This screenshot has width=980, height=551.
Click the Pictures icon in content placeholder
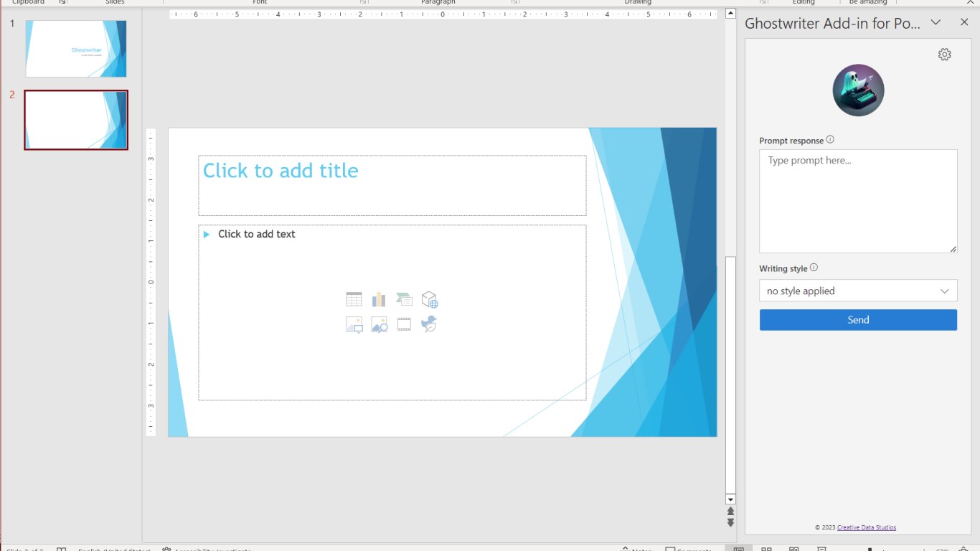[x=354, y=324]
